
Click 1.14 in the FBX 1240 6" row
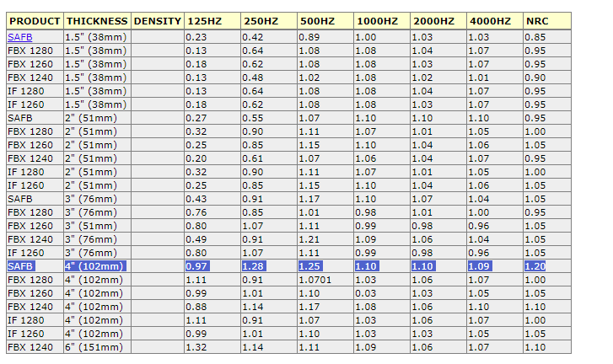(253, 347)
